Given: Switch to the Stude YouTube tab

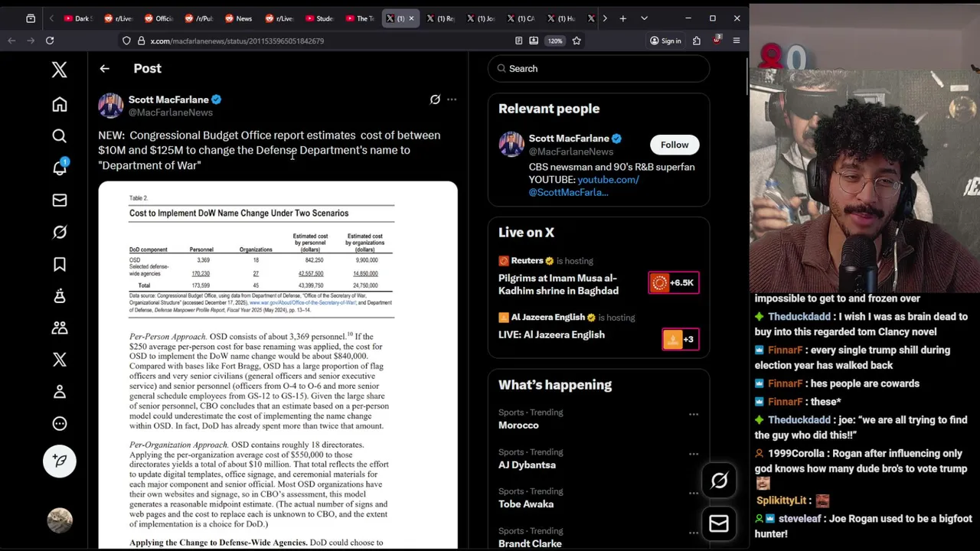Looking at the screenshot, I should [319, 18].
